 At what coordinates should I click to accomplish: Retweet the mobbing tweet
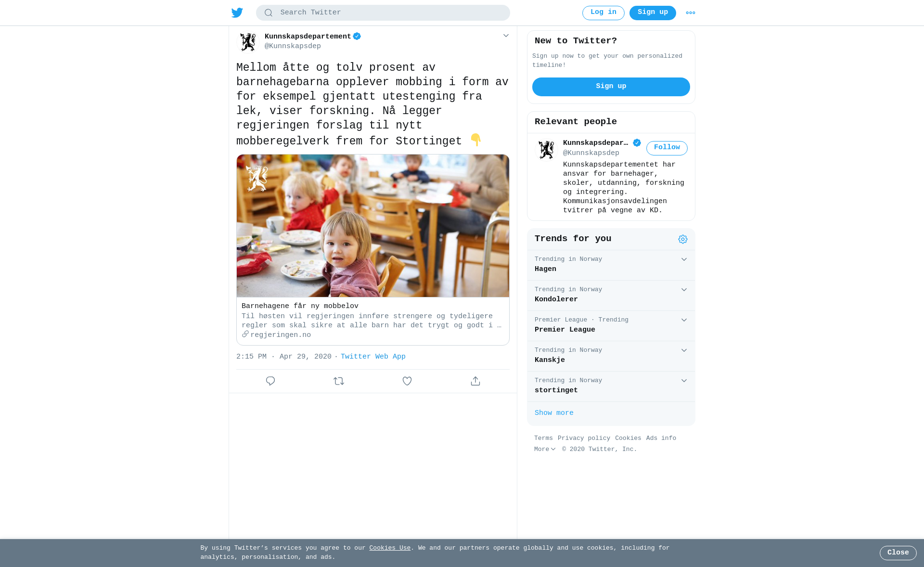[x=339, y=381]
